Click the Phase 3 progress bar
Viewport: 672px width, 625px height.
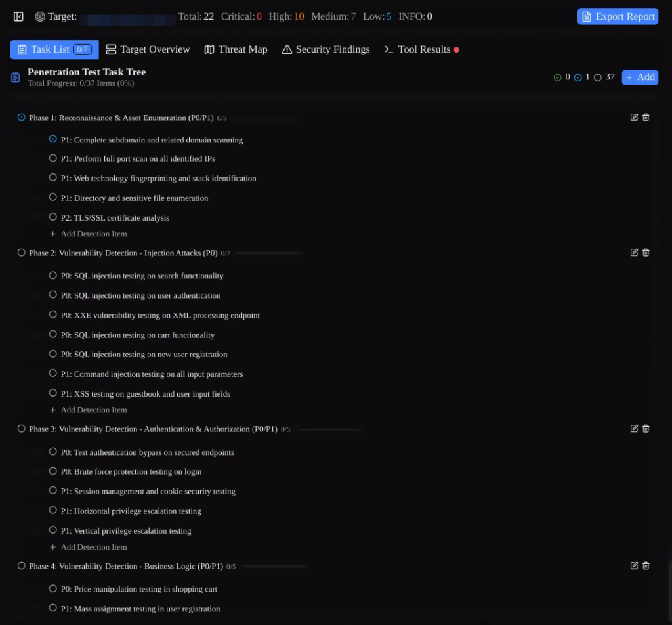328,429
